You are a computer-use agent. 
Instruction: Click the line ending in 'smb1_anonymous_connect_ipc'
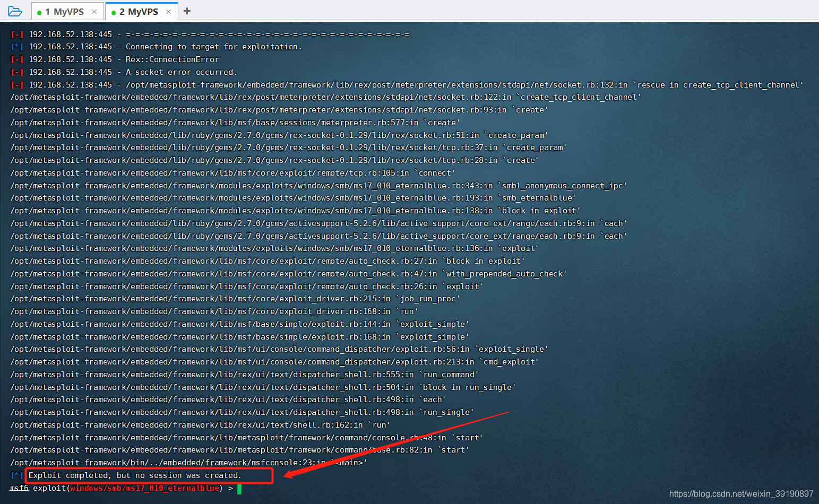pyautogui.click(x=318, y=186)
